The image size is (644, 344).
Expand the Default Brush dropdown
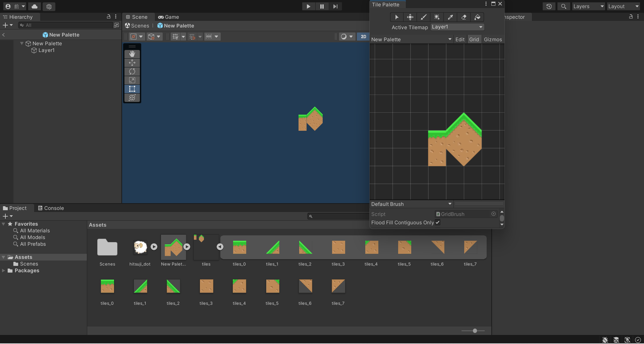coord(411,204)
